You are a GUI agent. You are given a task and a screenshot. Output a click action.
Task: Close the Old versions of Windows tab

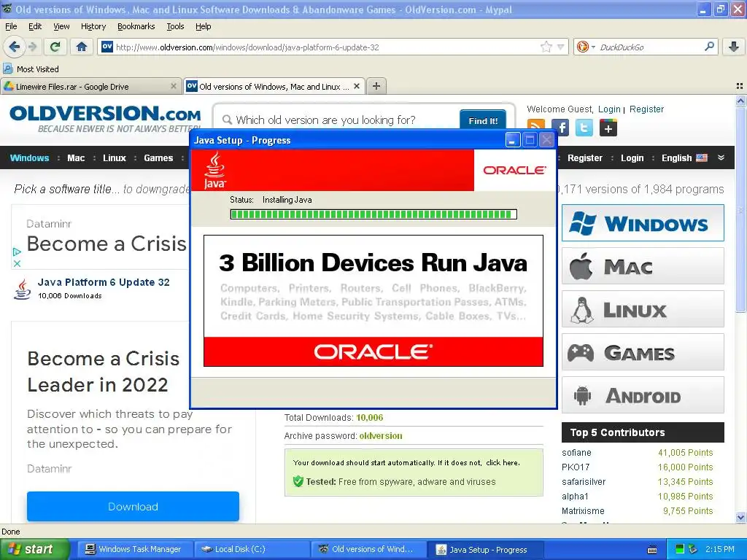coord(356,86)
